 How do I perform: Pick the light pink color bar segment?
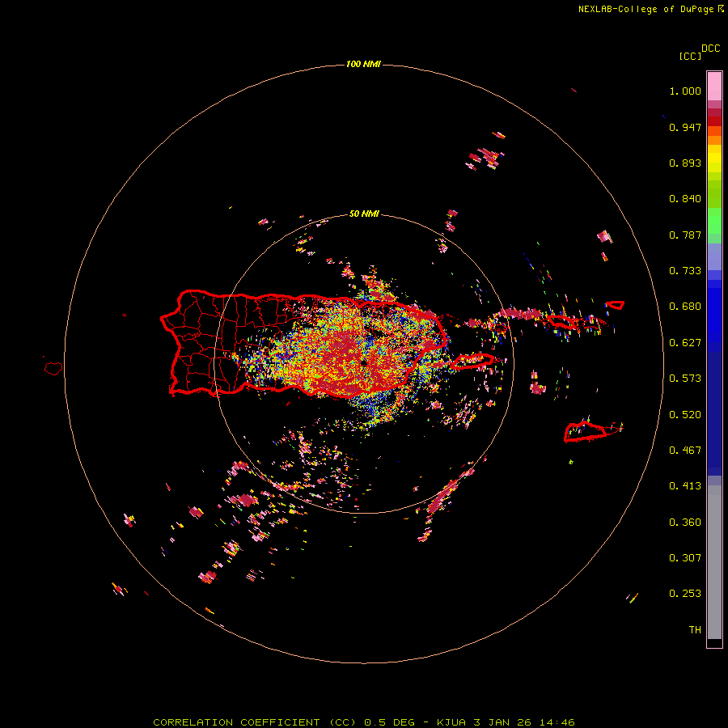click(714, 87)
